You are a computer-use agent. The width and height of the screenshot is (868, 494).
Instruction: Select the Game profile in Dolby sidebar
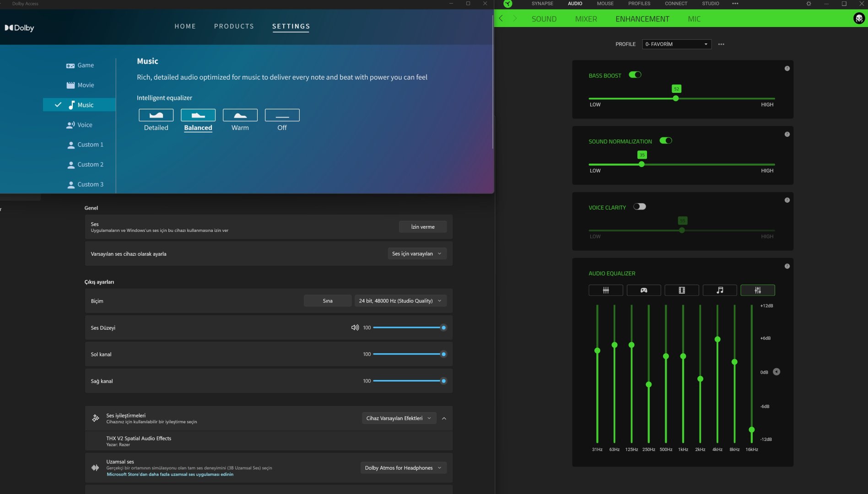[x=80, y=65]
